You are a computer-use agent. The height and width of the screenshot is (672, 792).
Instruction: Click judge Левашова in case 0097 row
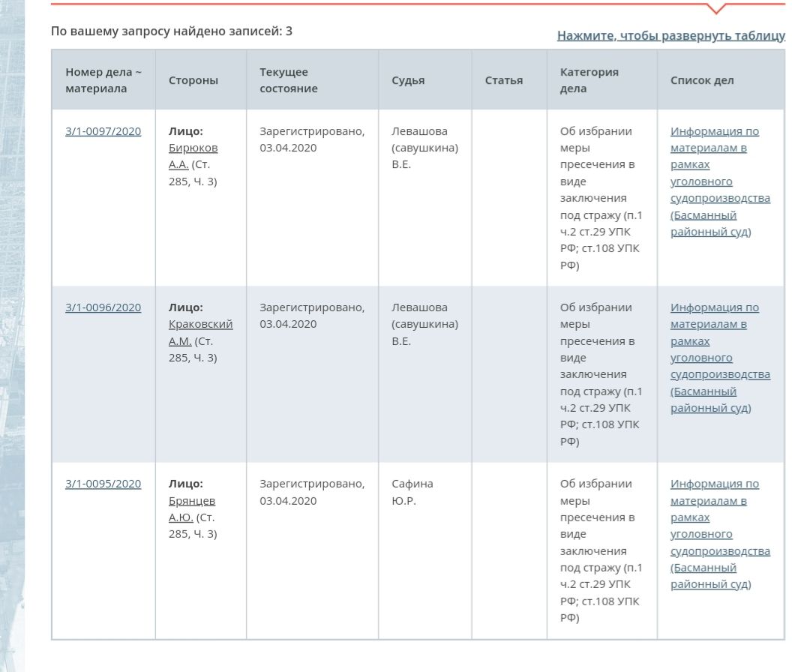pos(424,148)
